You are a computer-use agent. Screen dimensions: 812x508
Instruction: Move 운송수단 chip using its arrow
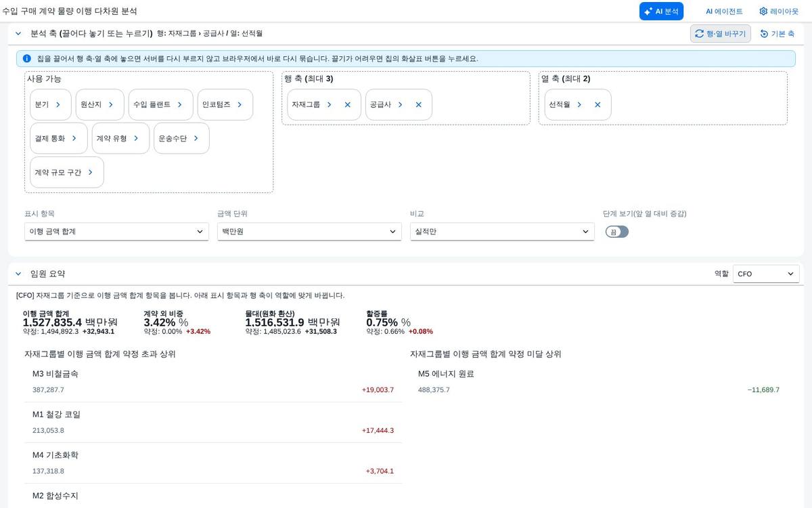click(x=196, y=138)
